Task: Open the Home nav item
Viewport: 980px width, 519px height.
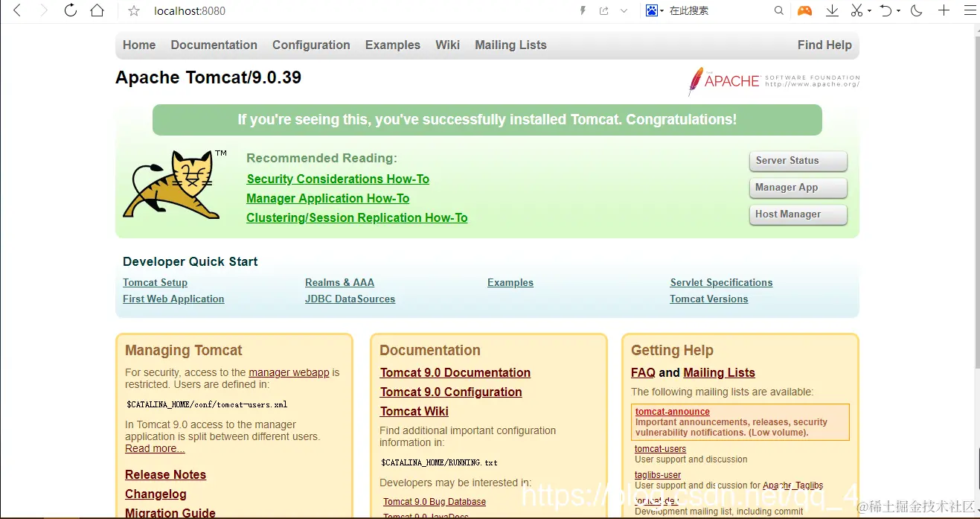Action: (139, 45)
